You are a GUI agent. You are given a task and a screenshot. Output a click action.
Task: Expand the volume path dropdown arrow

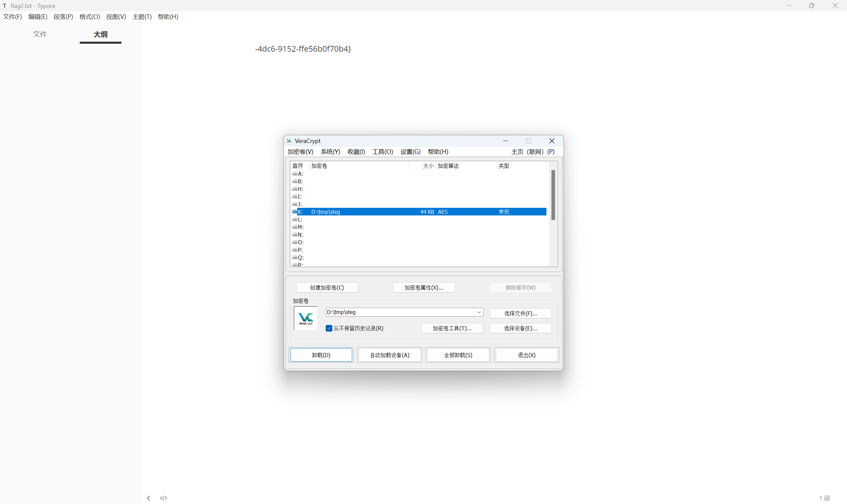[479, 312]
